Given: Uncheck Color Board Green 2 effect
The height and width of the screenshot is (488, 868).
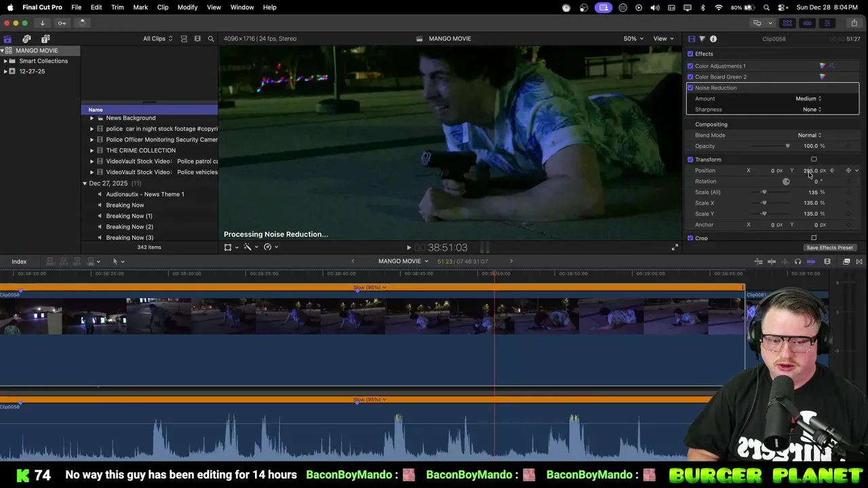Looking at the screenshot, I should tap(690, 77).
